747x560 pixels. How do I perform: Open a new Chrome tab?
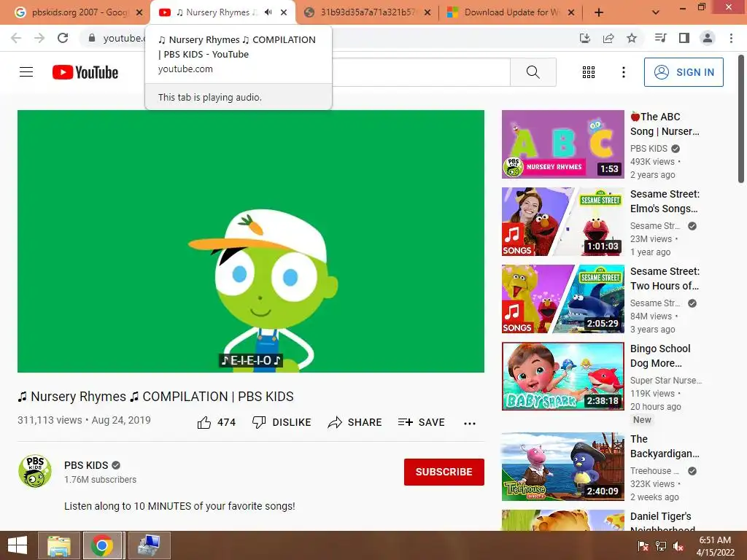click(599, 12)
